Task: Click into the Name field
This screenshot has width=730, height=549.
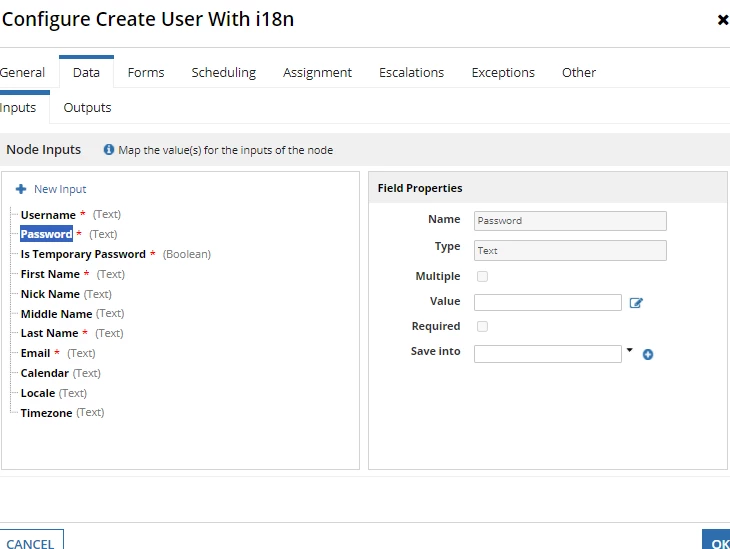Action: (x=570, y=221)
